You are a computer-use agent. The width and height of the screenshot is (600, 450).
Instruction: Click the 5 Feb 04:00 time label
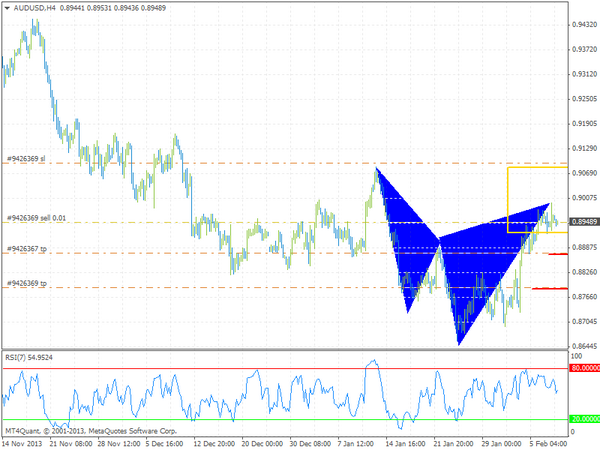548,444
